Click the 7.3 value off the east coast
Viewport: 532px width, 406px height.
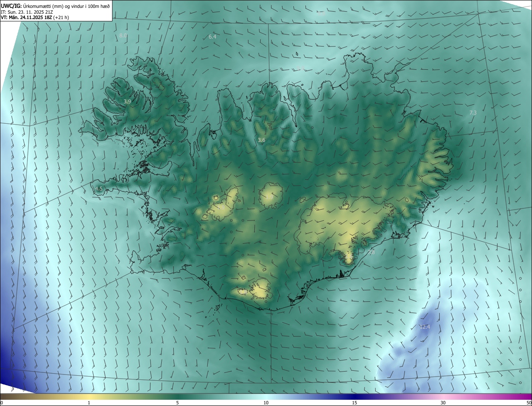tap(473, 113)
